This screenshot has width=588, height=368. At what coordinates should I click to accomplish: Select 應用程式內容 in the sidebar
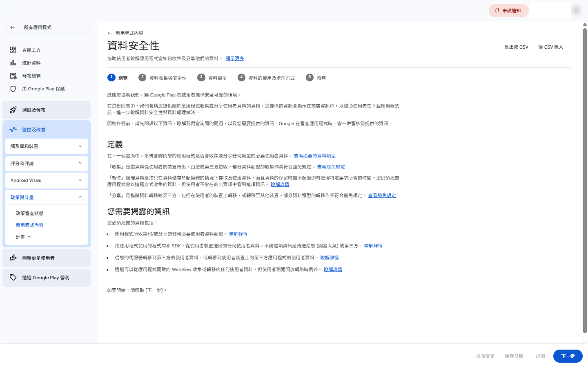tap(29, 225)
